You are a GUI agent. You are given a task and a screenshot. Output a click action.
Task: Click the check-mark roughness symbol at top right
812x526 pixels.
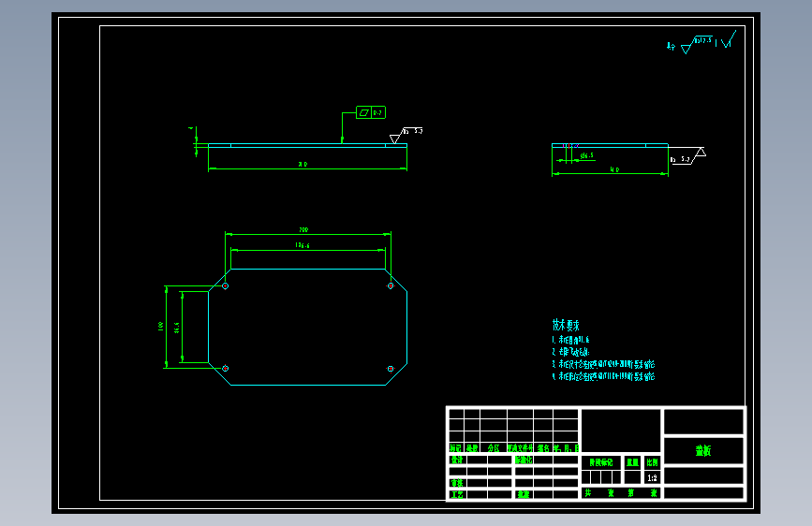pyautogui.click(x=729, y=39)
